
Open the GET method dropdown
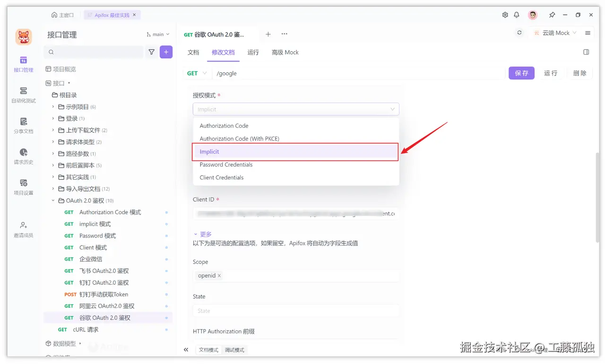tap(196, 73)
